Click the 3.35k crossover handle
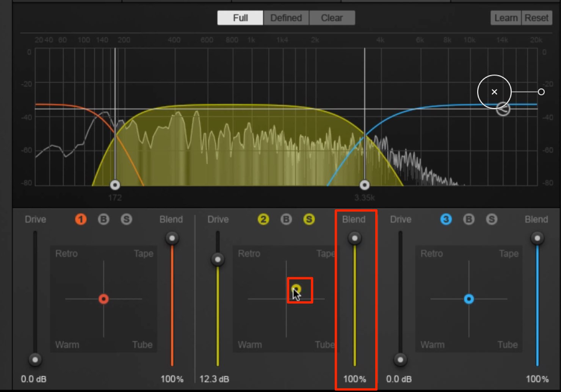 (365, 185)
